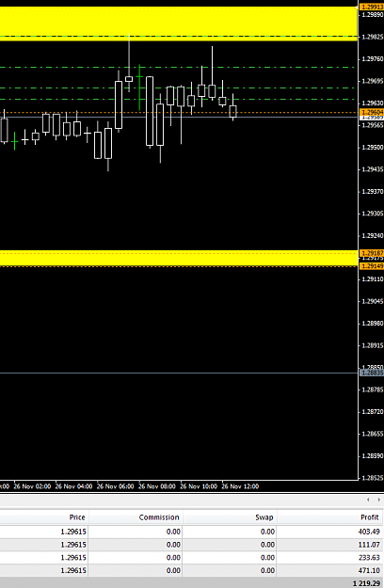Viewport: 384px width, 588px height.
Task: Click the 26 Nov 02:00 time axis label
Action: tap(32, 486)
